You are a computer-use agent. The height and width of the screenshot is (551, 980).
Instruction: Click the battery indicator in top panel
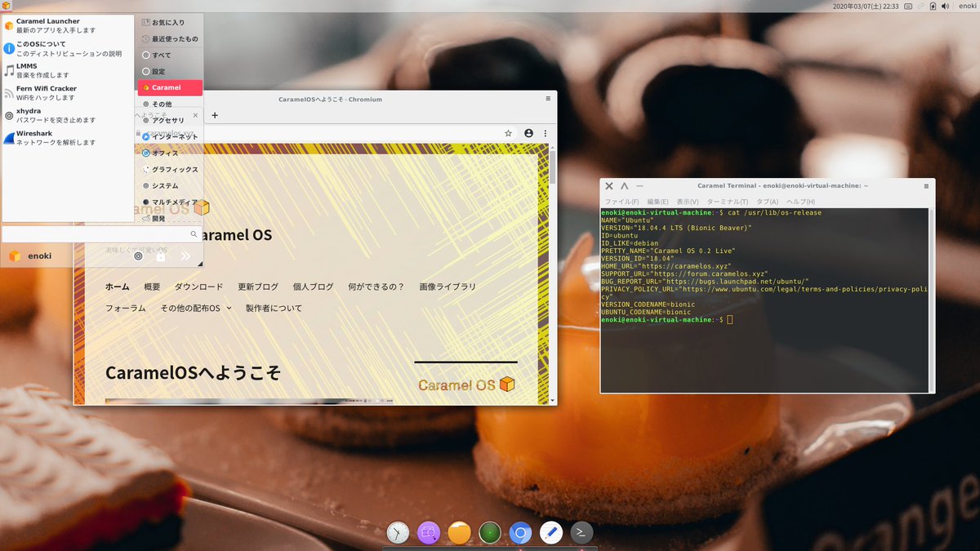click(x=933, y=6)
